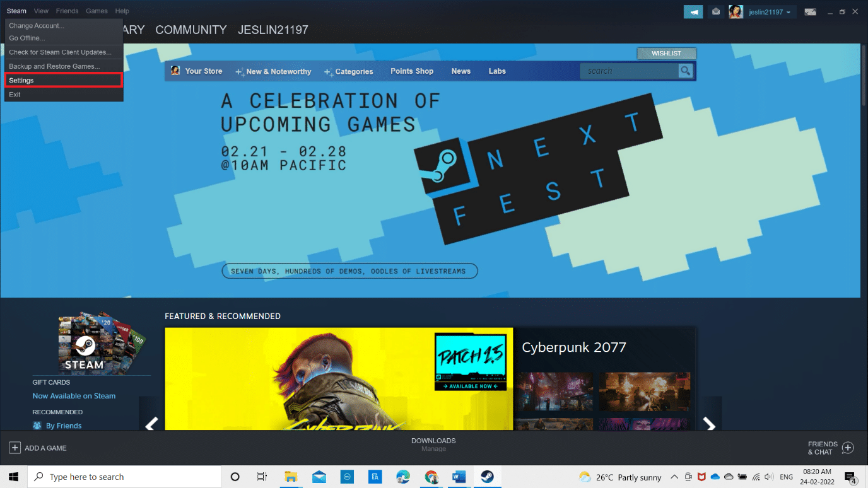868x488 pixels.
Task: Open the Windows Start menu
Action: (13, 477)
